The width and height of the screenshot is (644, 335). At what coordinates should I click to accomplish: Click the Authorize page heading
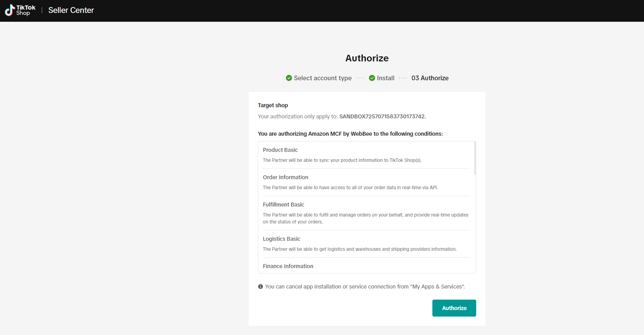367,58
